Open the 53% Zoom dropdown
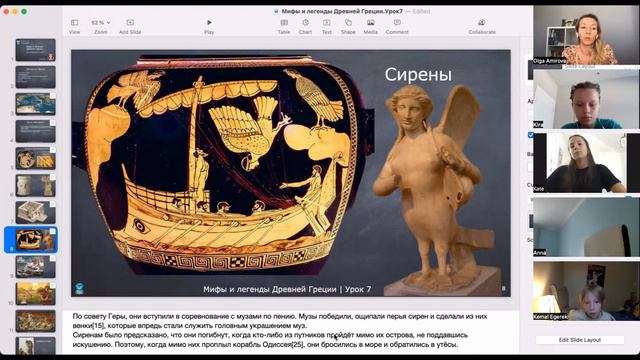The image size is (640, 360). (101, 26)
